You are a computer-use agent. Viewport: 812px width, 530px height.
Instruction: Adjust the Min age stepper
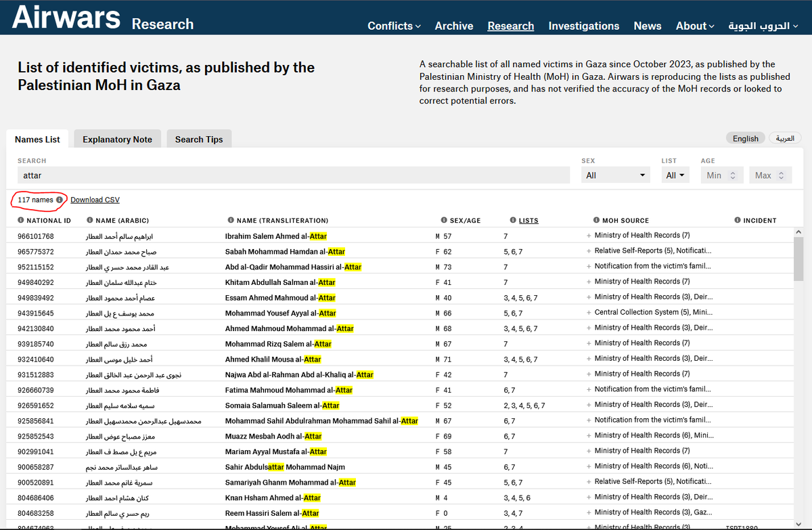(731, 175)
